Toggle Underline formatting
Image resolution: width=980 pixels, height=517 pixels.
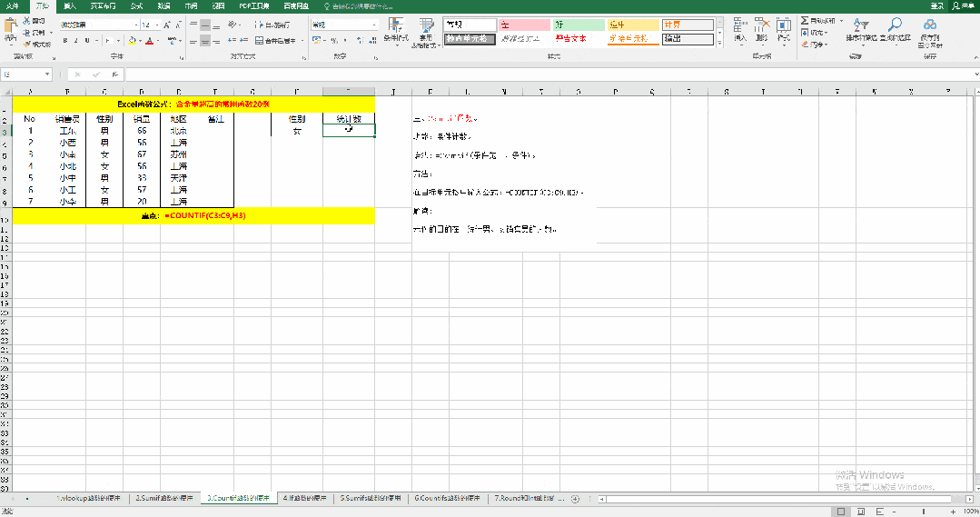(87, 41)
